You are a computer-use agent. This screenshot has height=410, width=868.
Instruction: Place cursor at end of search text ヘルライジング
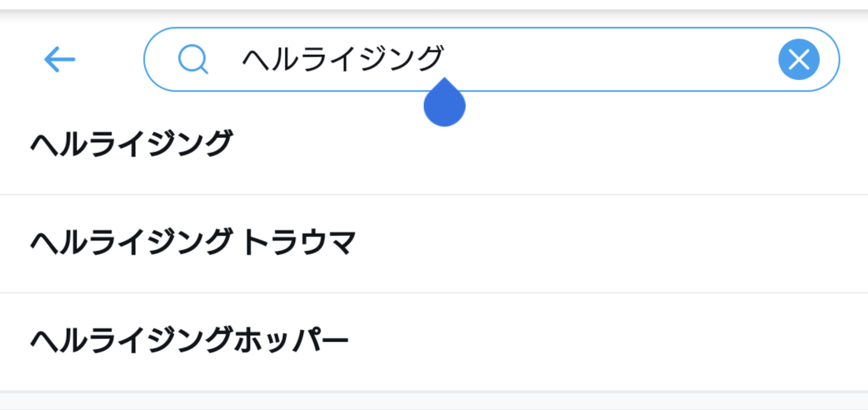pyautogui.click(x=445, y=59)
